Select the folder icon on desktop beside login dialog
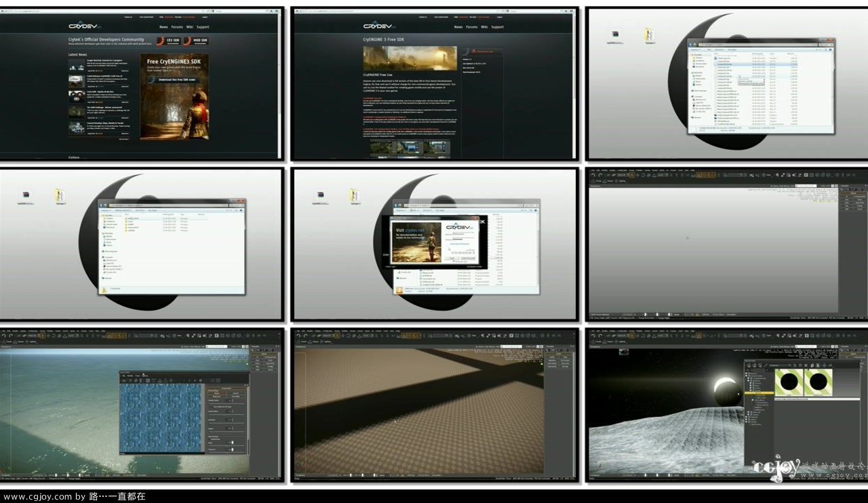The width and height of the screenshot is (868, 503). (x=355, y=196)
